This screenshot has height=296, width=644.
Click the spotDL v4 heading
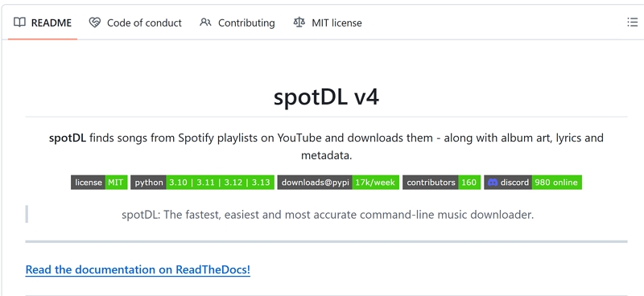point(327,97)
